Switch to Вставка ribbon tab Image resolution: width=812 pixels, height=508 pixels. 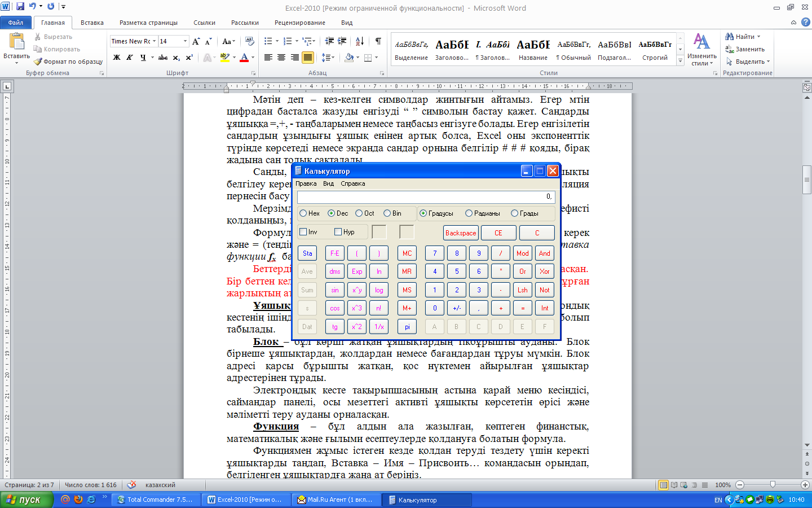pos(92,23)
